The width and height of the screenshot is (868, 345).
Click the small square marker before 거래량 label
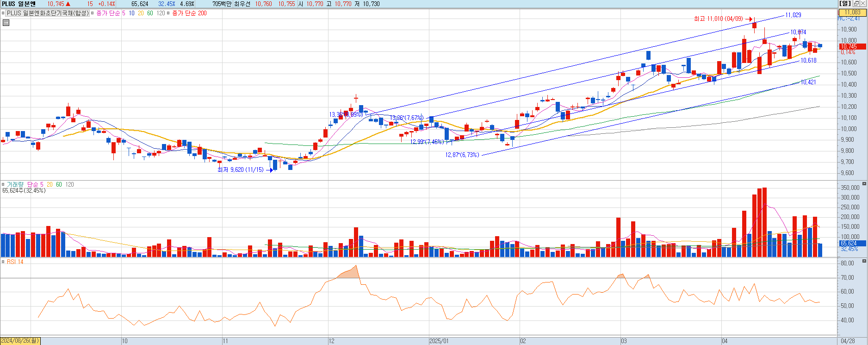click(3, 184)
